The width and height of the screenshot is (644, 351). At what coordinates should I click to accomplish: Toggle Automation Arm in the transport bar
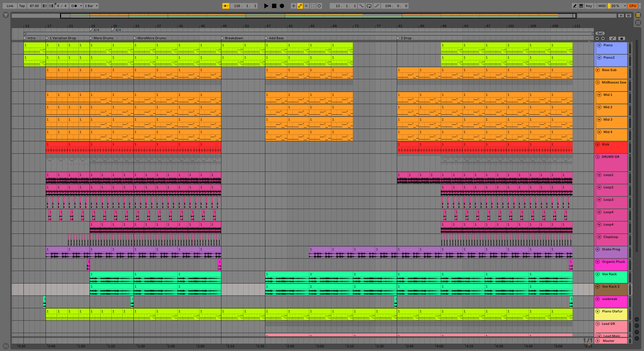pyautogui.click(x=300, y=6)
